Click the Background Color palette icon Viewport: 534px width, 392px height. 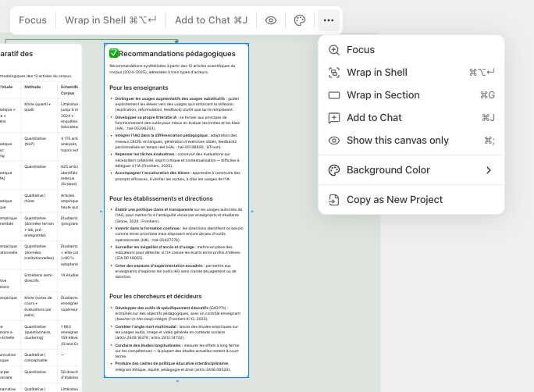[x=334, y=170]
